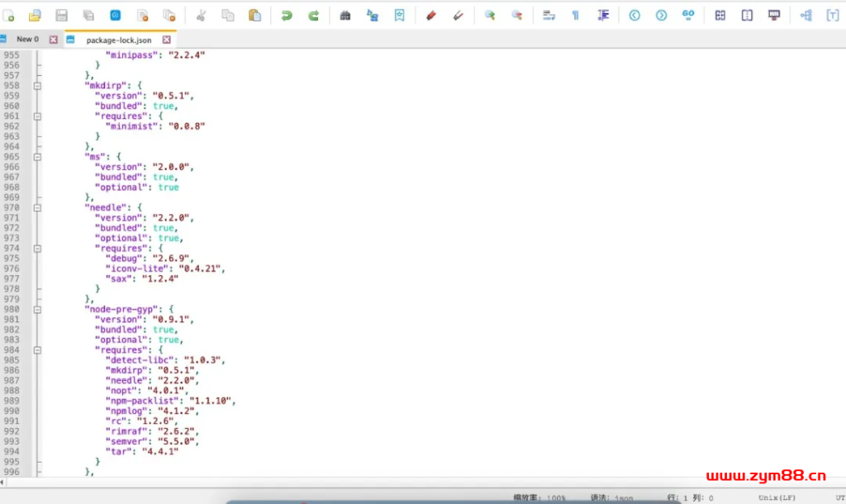Viewport: 846px width, 504px height.
Task: Close the package-lock.json tab
Action: tap(167, 40)
